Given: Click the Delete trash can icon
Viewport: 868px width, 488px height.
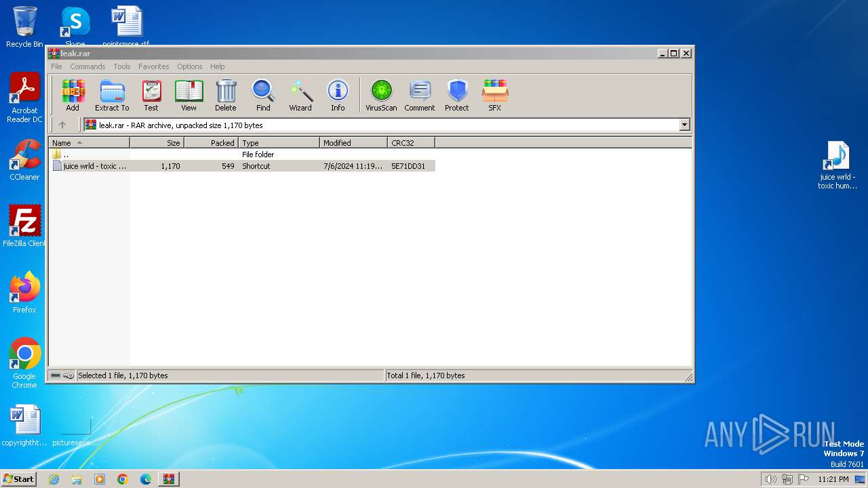Looking at the screenshot, I should pyautogui.click(x=226, y=95).
